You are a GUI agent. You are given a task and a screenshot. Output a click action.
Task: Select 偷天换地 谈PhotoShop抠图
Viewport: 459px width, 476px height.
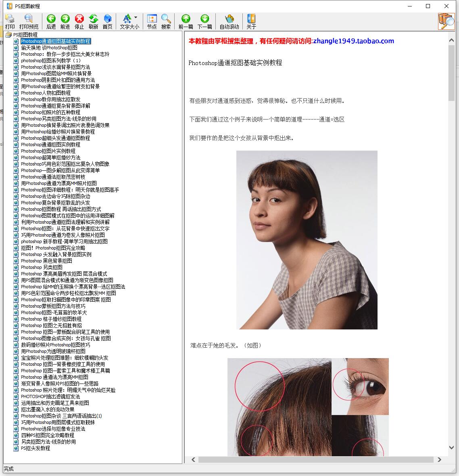coord(49,48)
